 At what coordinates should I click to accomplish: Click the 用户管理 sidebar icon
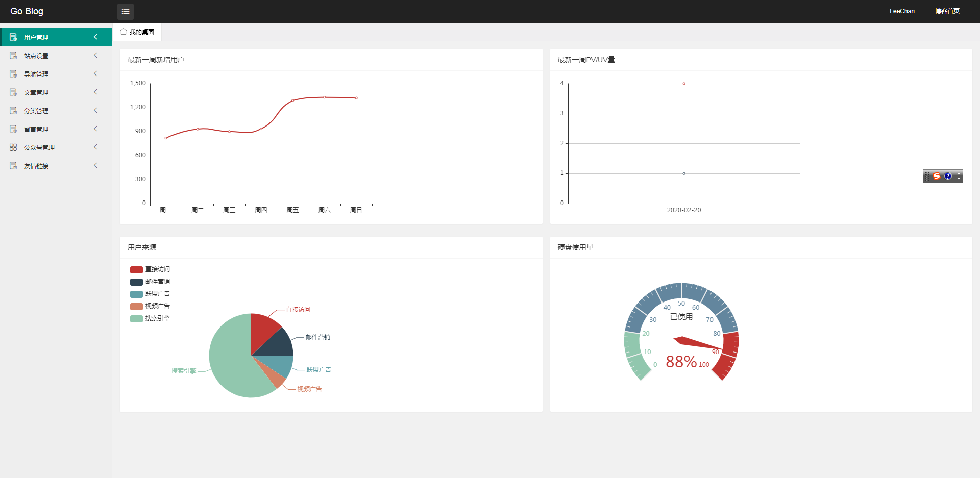[x=13, y=37]
